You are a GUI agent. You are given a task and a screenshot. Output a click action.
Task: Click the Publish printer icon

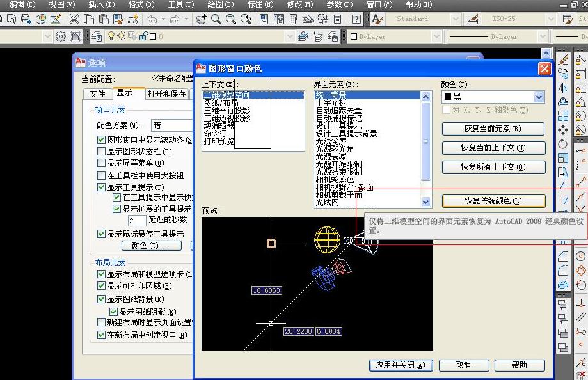[26, 19]
